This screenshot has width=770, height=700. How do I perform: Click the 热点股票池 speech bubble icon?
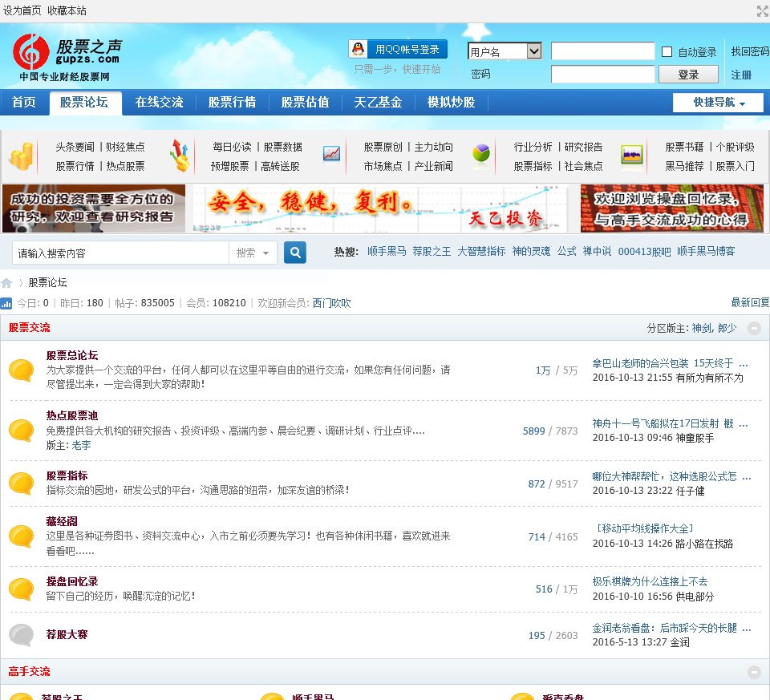coord(22,431)
